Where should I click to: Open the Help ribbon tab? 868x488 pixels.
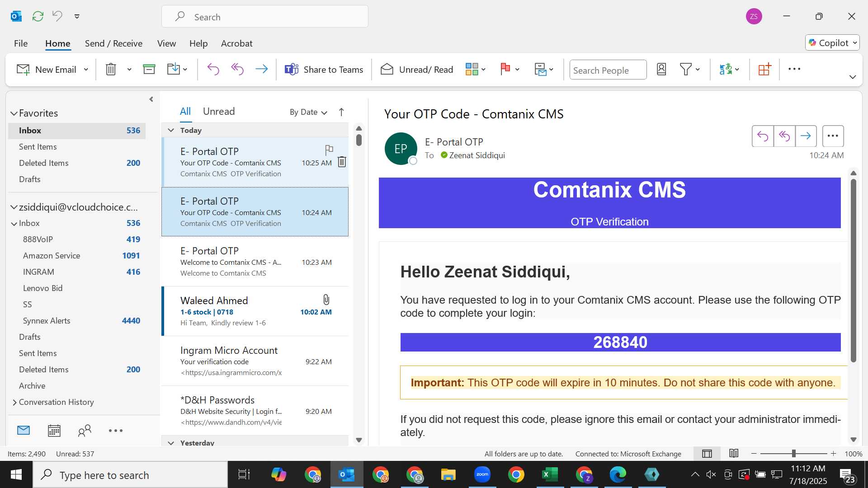click(198, 43)
